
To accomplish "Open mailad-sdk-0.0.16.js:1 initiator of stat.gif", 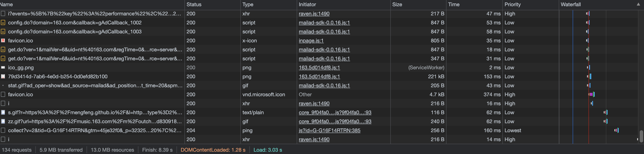I will pos(324,85).
